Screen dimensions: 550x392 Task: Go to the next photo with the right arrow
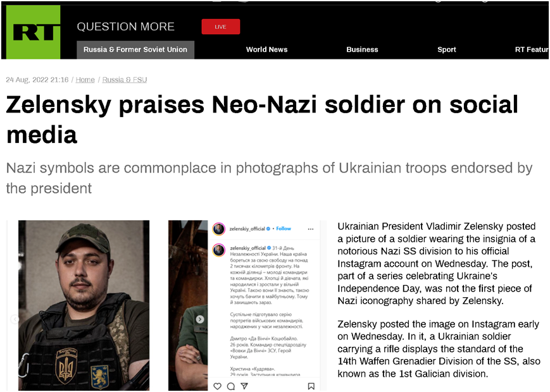pos(200,320)
